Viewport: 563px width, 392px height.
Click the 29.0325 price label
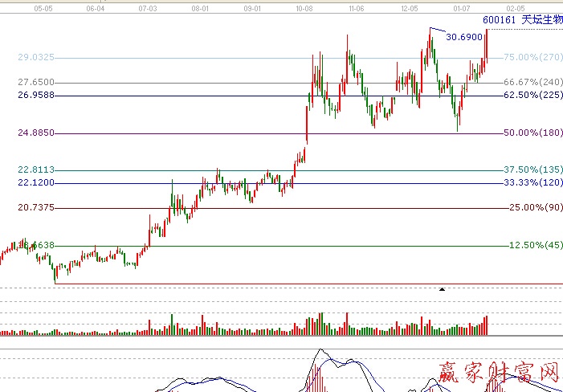pos(36,58)
